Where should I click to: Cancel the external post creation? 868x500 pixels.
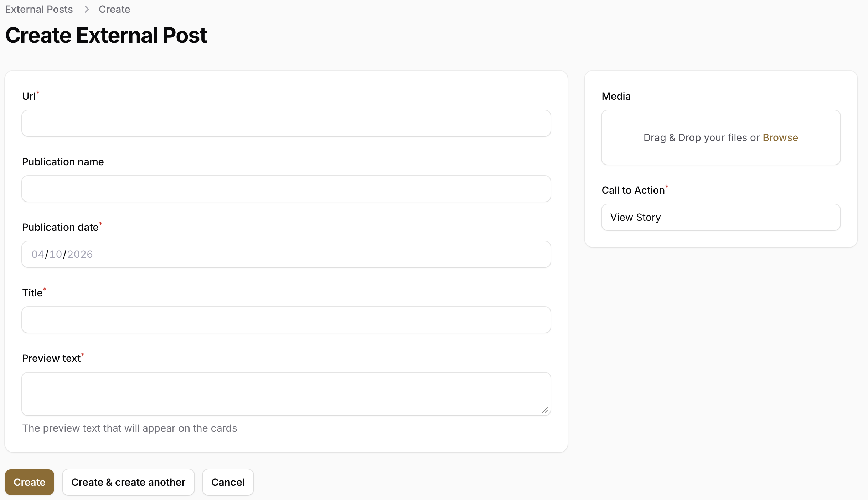click(228, 482)
